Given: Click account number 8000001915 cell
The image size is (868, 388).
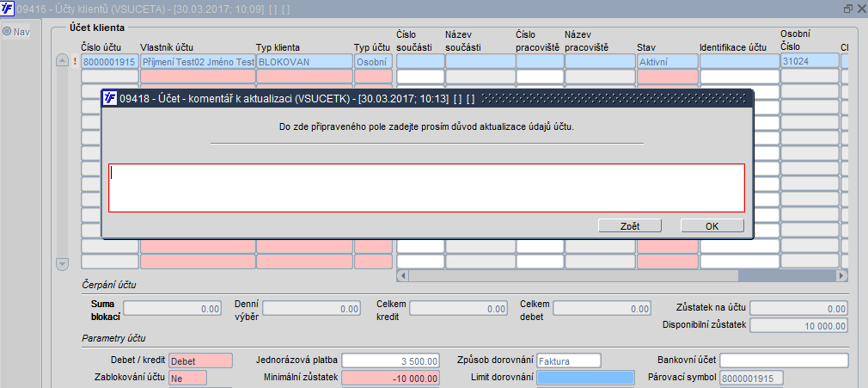Looking at the screenshot, I should click(110, 62).
